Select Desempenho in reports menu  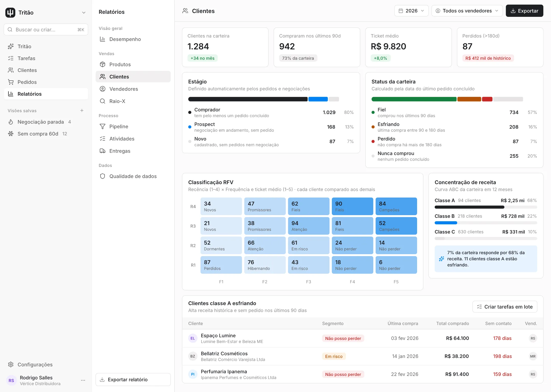click(133, 39)
